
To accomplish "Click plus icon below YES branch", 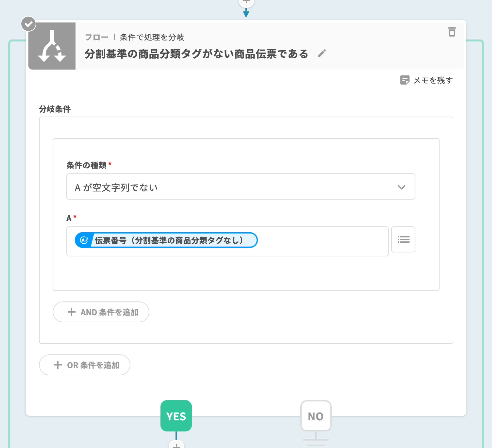I will (x=176, y=446).
